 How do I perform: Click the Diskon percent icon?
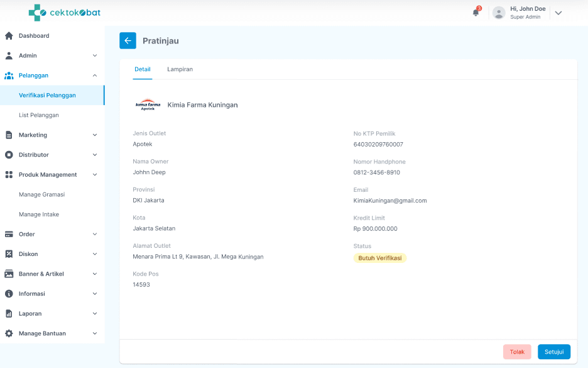tap(9, 254)
